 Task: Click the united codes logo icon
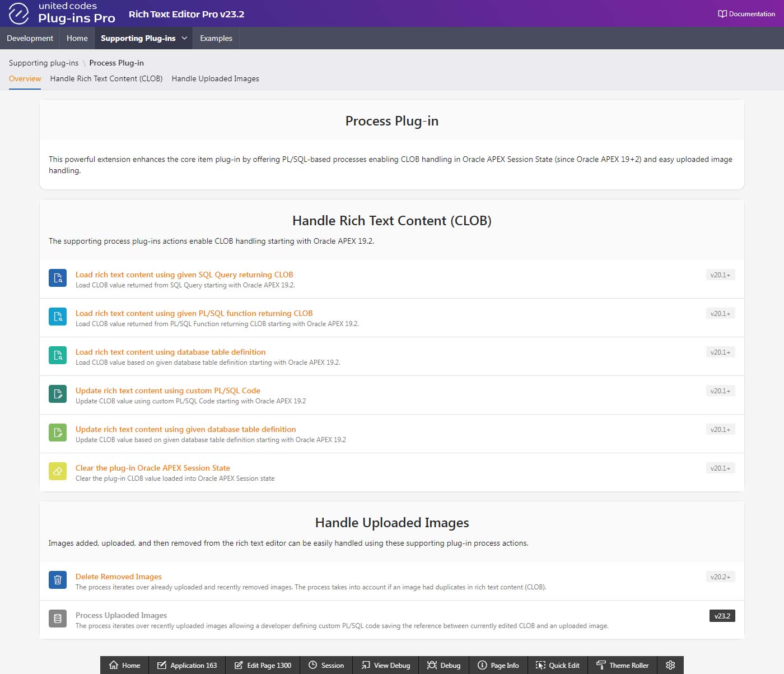coord(18,13)
